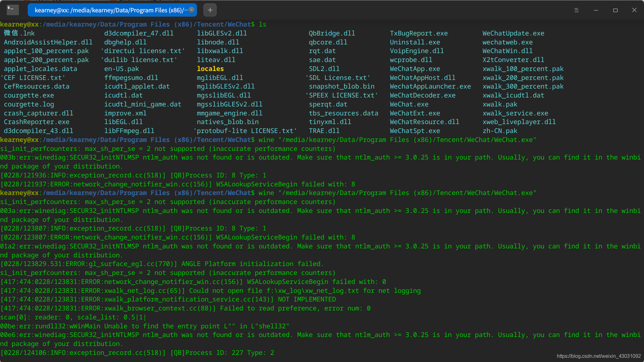The image size is (644, 362).
Task: Click WechatAppLauncher.exe in the listing
Action: coord(430,86)
